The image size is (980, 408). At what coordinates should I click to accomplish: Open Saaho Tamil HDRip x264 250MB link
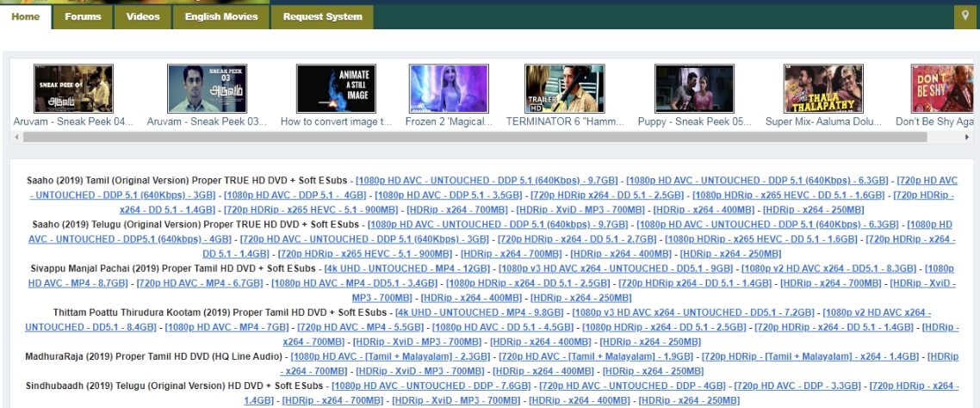coord(814,210)
